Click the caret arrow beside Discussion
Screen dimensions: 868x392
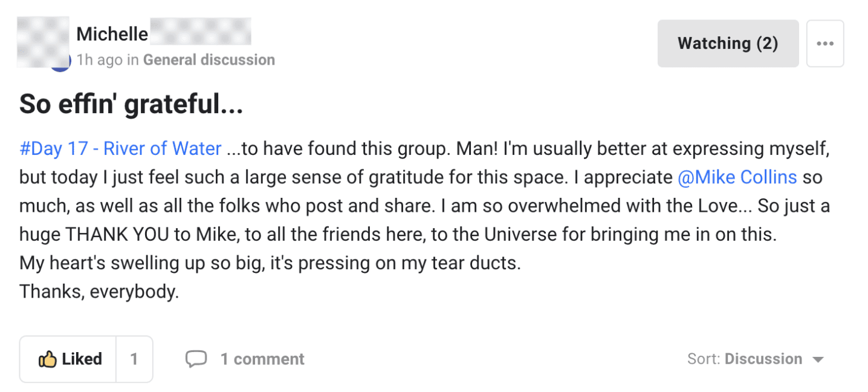[818, 360]
